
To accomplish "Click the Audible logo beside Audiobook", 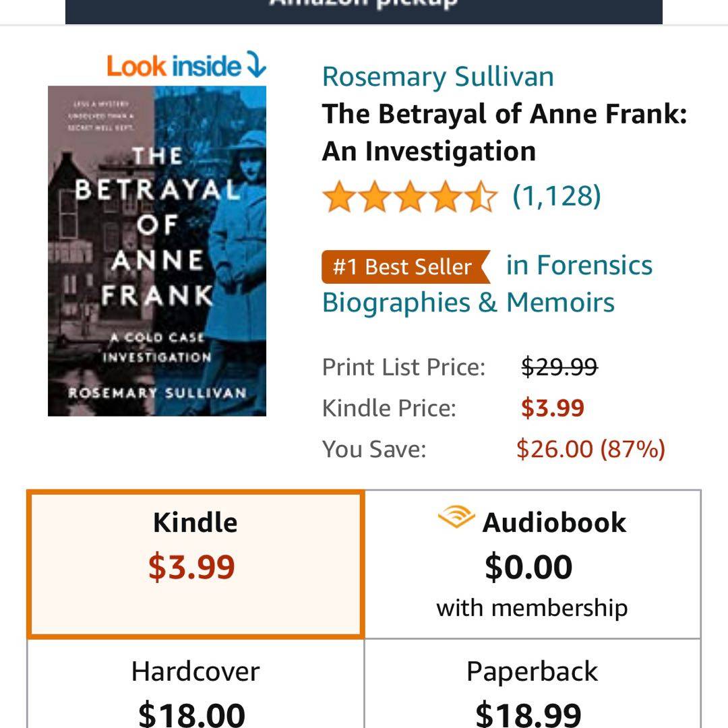I will click(456, 518).
